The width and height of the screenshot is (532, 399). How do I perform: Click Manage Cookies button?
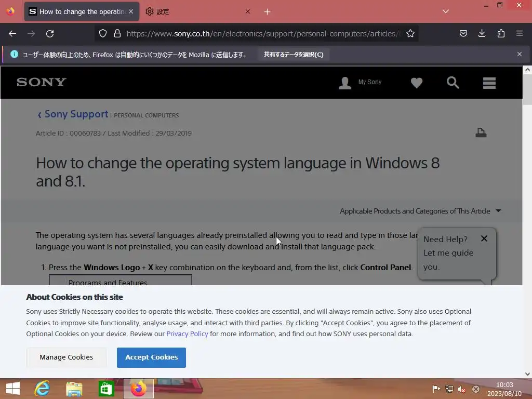click(66, 357)
